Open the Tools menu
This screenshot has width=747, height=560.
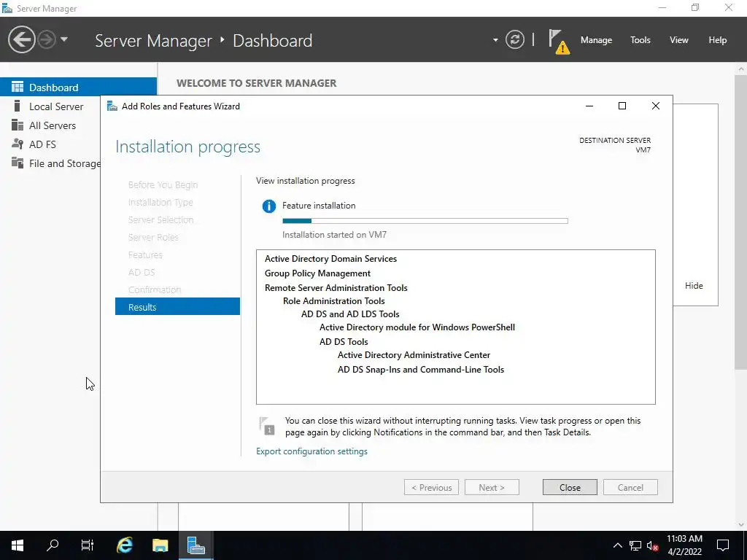(640, 40)
